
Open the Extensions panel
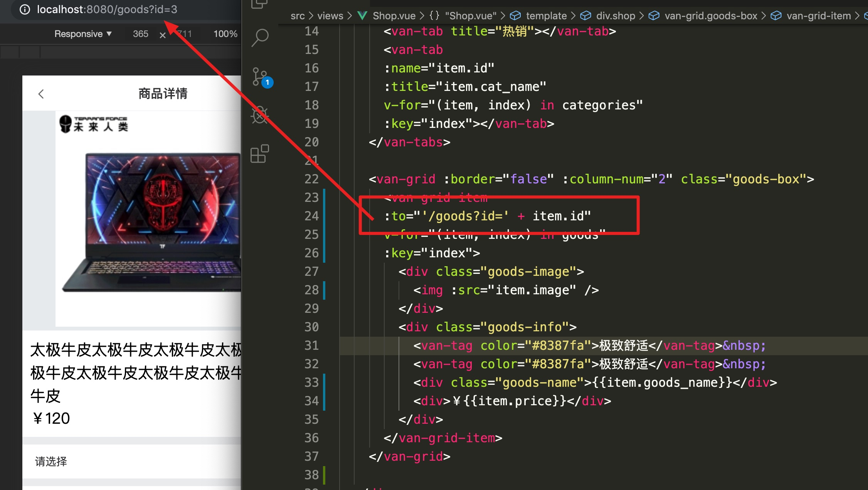[260, 154]
